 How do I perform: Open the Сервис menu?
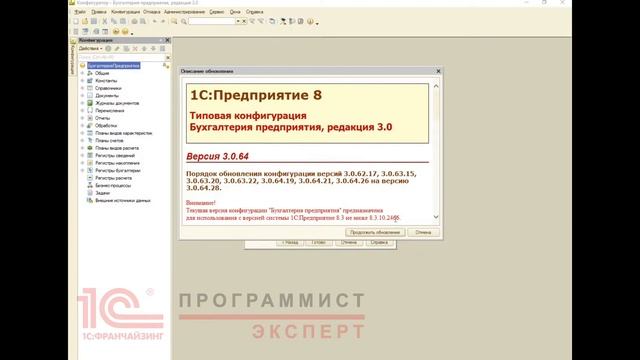coord(217,12)
